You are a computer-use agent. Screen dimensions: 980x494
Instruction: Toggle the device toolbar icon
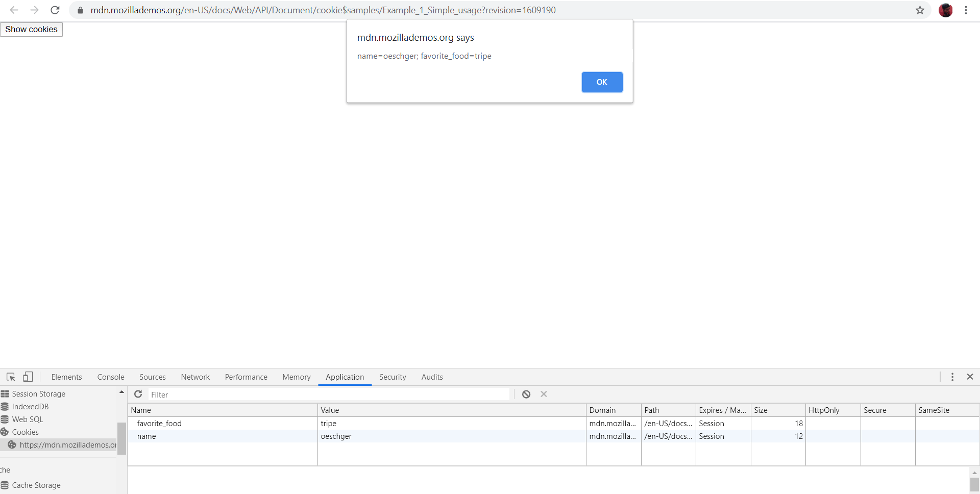(28, 377)
